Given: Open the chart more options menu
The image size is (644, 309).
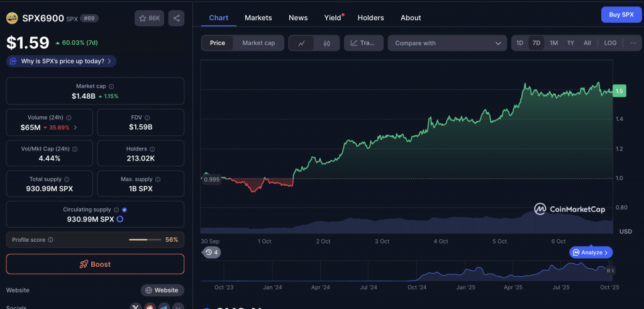Looking at the screenshot, I should [632, 43].
